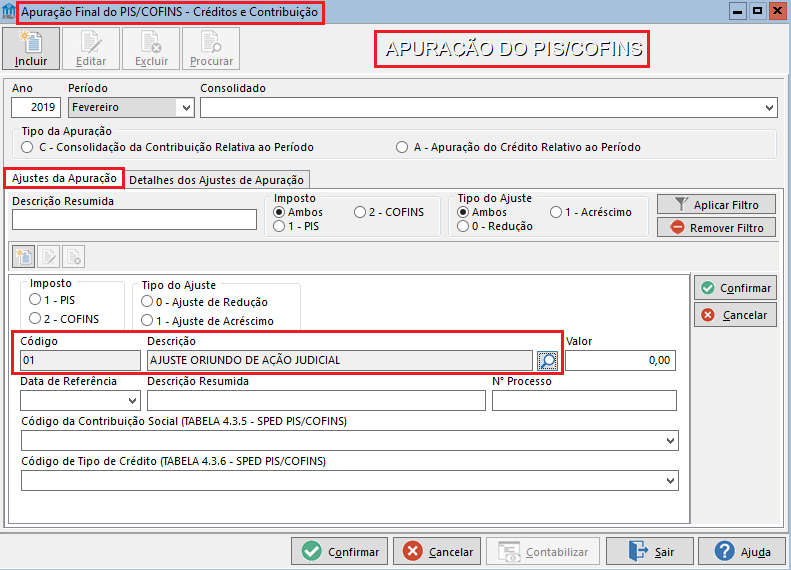Minimize the Apuração Final window
Screen dimensions: 791x570
point(738,11)
